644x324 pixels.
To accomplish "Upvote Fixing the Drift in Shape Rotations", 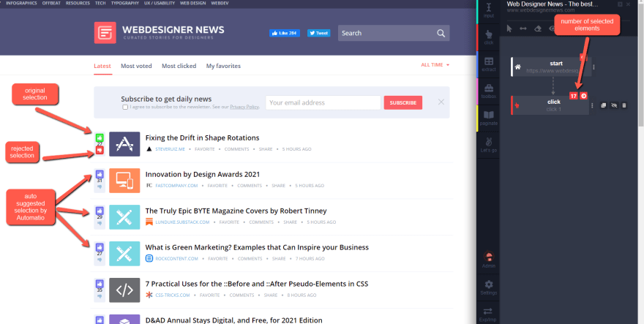I will [100, 137].
